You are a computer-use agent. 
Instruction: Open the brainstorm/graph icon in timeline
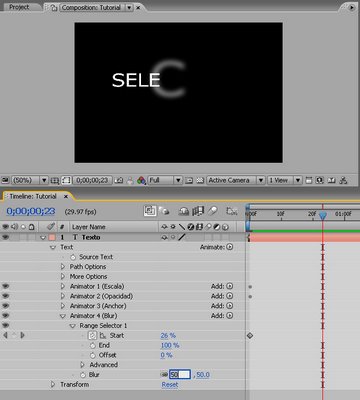tap(232, 211)
